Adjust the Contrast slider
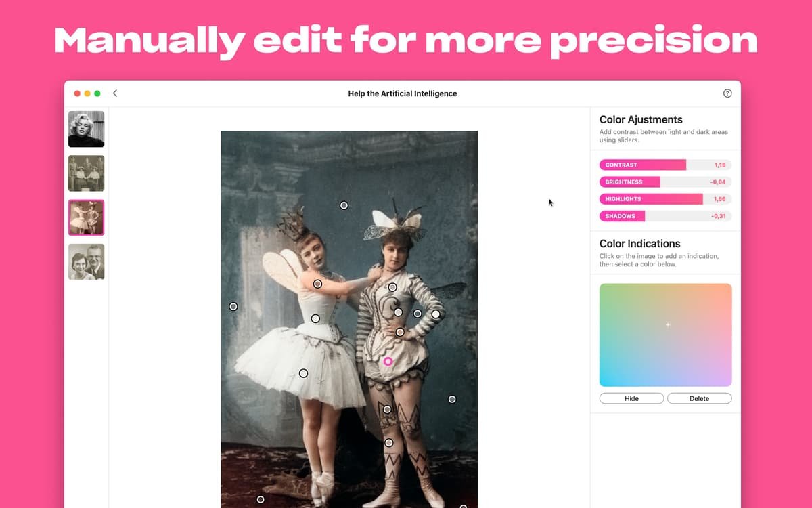This screenshot has width=812, height=508. (x=665, y=165)
